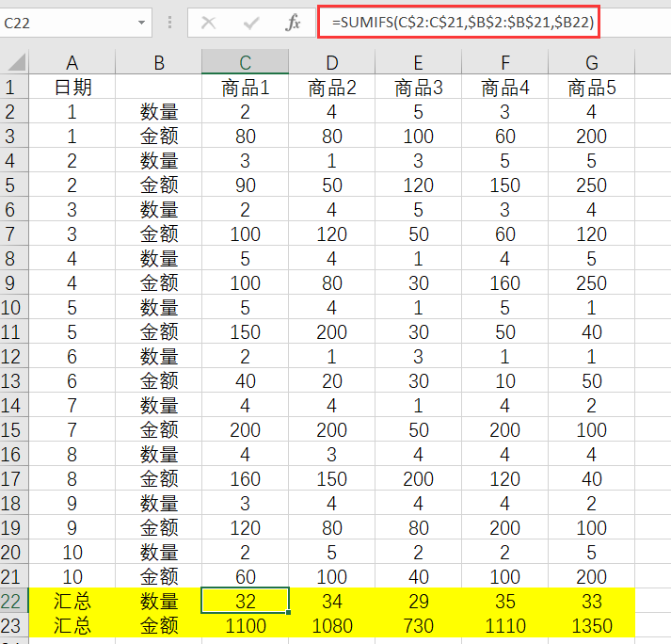Select cell C22 with value 32
The height and width of the screenshot is (644, 671).
tap(246, 602)
